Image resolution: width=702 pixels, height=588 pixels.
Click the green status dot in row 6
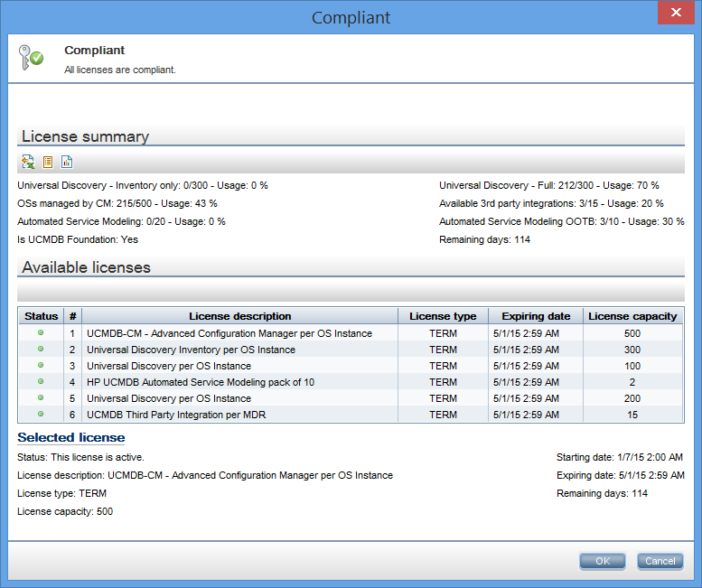pos(41,414)
